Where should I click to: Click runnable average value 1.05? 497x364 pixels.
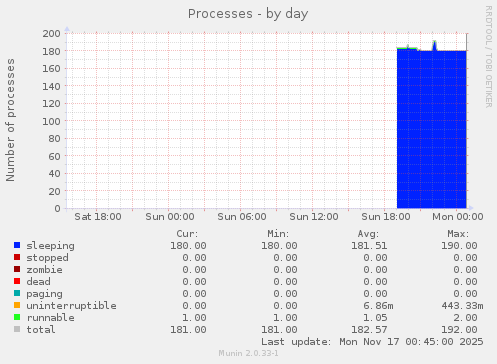click(375, 318)
